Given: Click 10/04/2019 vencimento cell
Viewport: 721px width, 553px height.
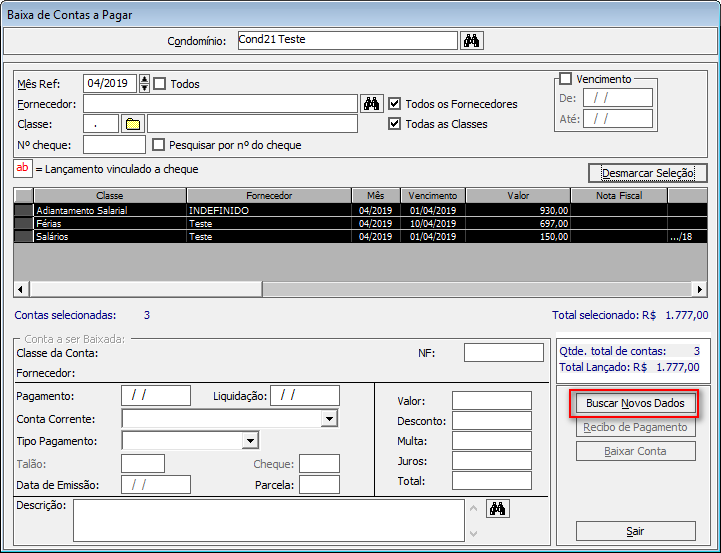Looking at the screenshot, I should coord(433,223).
